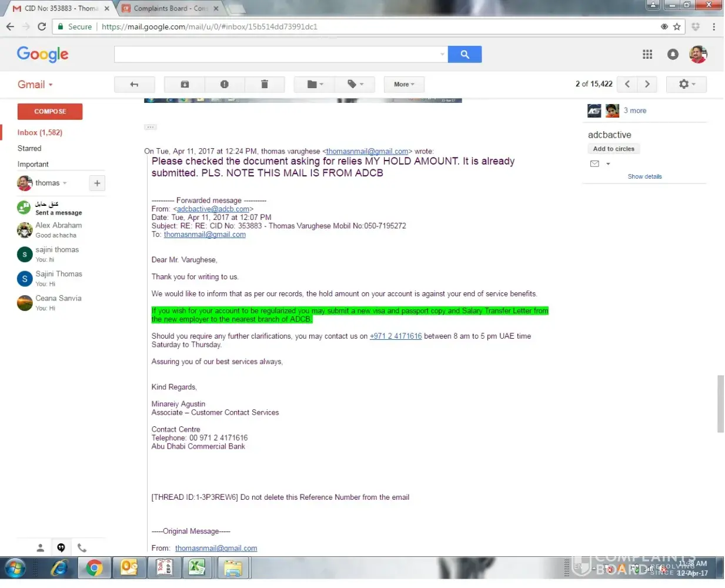
Task: Switch to the Complaints Board tab
Action: coord(169,8)
